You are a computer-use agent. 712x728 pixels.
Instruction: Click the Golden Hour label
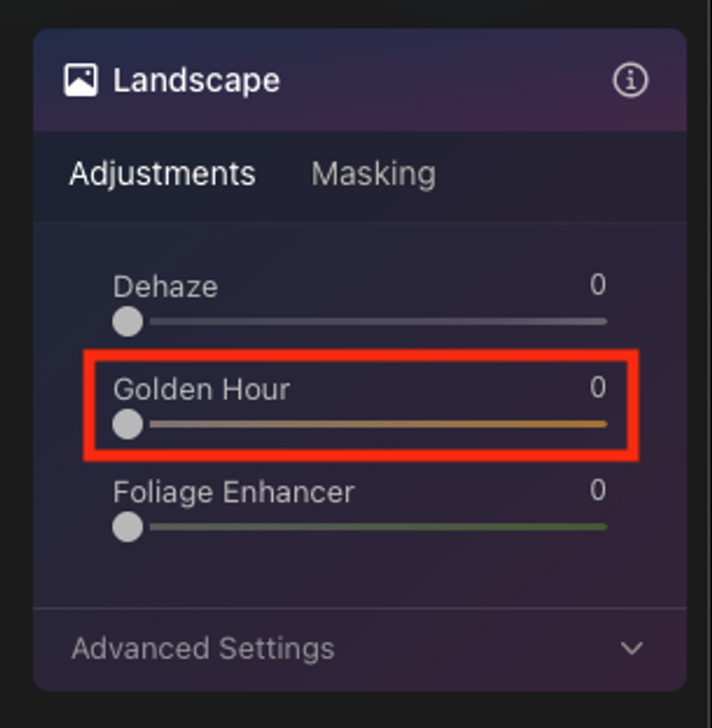[202, 389]
